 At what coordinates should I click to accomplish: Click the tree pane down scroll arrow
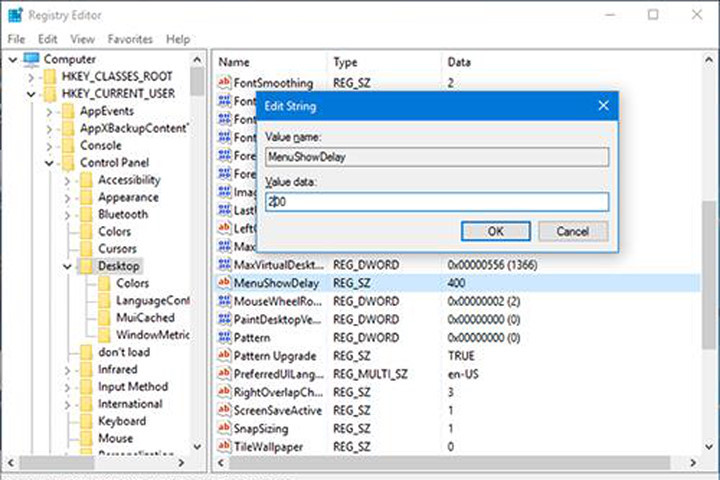coord(197,446)
